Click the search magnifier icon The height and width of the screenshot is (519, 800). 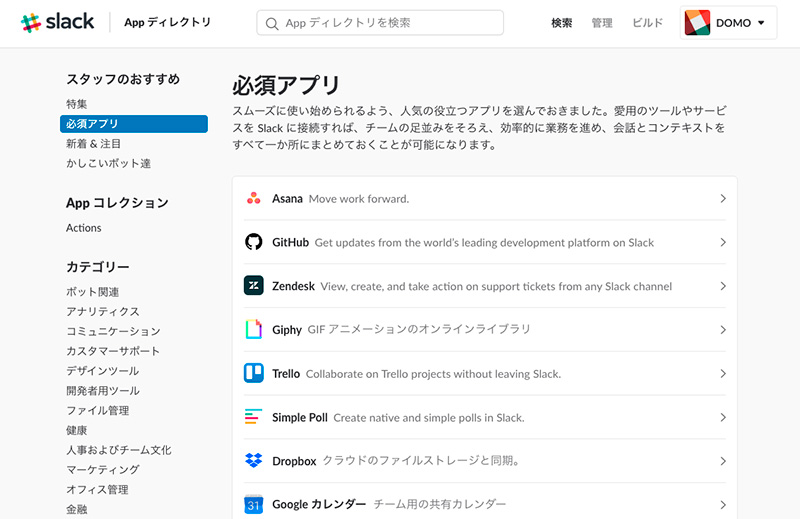pyautogui.click(x=272, y=23)
